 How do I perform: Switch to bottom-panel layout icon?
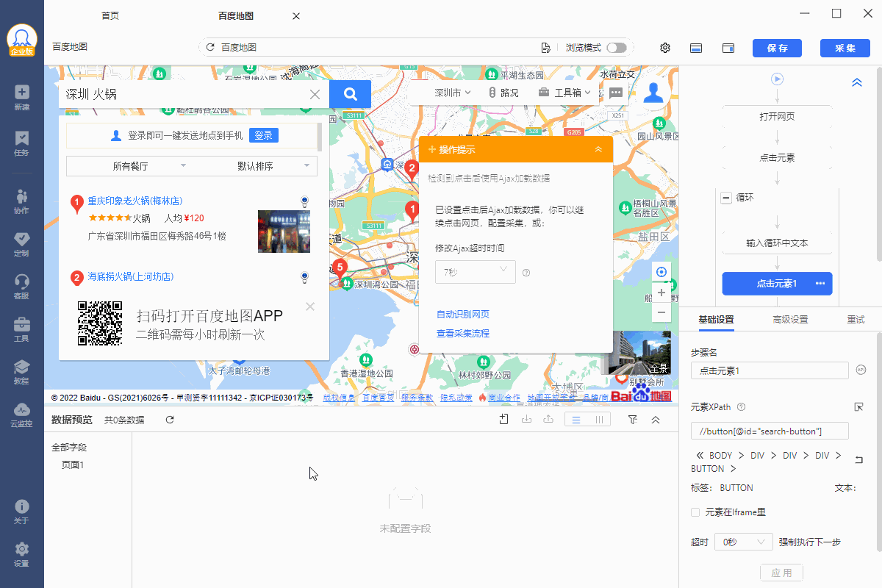pos(696,48)
